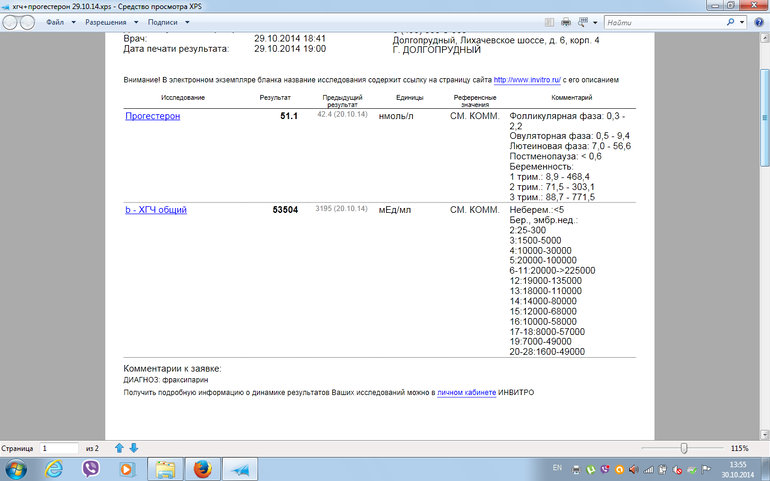Open the Разрешения menu
770x481 pixels.
tap(109, 20)
